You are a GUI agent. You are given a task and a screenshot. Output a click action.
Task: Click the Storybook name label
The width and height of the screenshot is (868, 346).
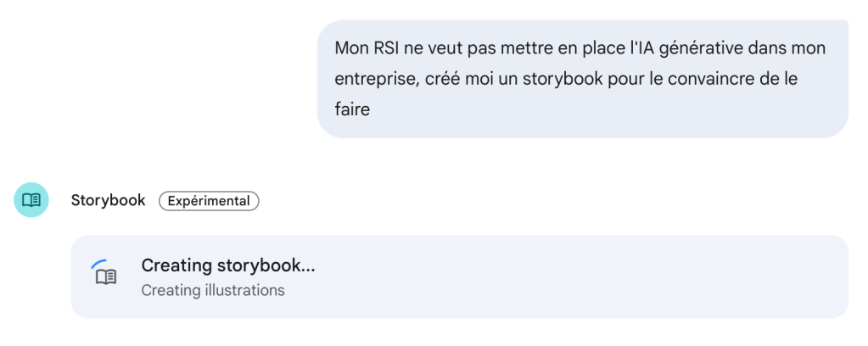point(108,201)
